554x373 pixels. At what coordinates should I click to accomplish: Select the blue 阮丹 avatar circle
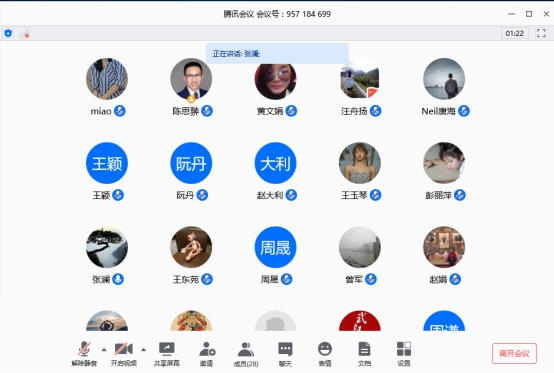pyautogui.click(x=191, y=163)
